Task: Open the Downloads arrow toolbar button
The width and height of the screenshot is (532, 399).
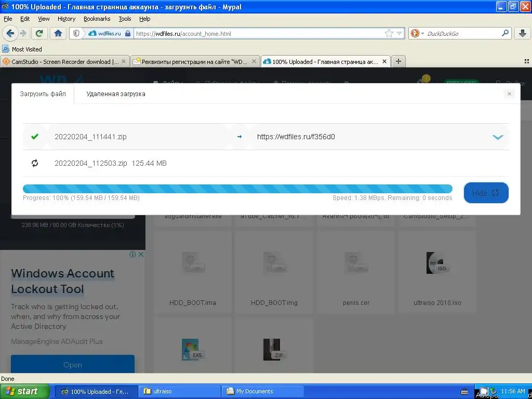Action: click(523, 33)
